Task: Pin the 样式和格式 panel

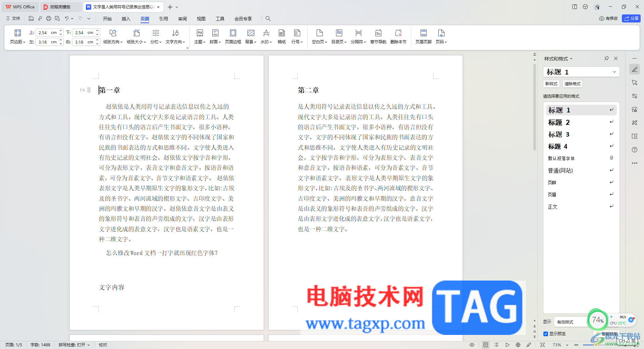Action: click(606, 58)
